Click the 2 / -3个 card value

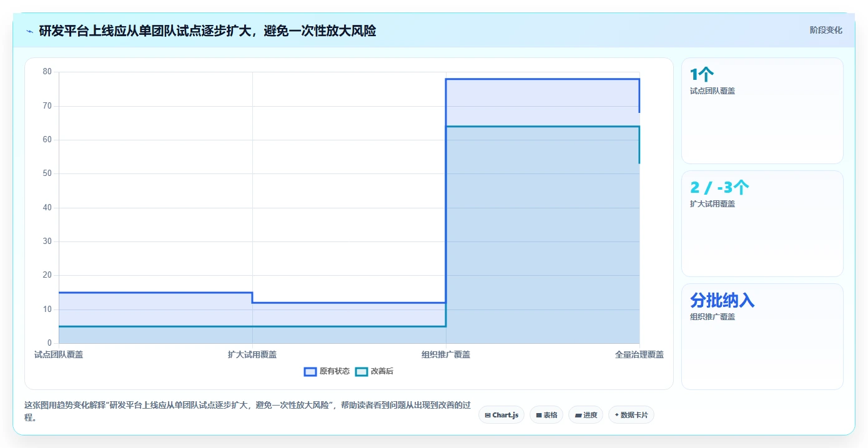719,188
